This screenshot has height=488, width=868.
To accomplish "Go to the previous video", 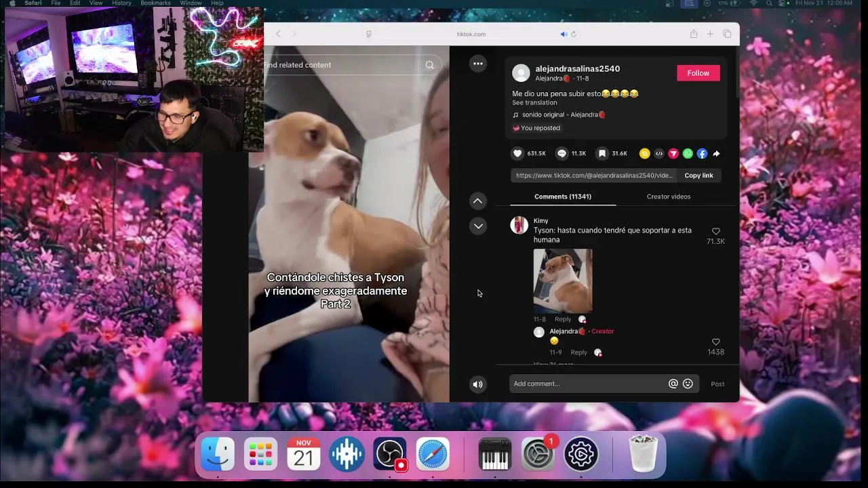I will click(x=478, y=201).
